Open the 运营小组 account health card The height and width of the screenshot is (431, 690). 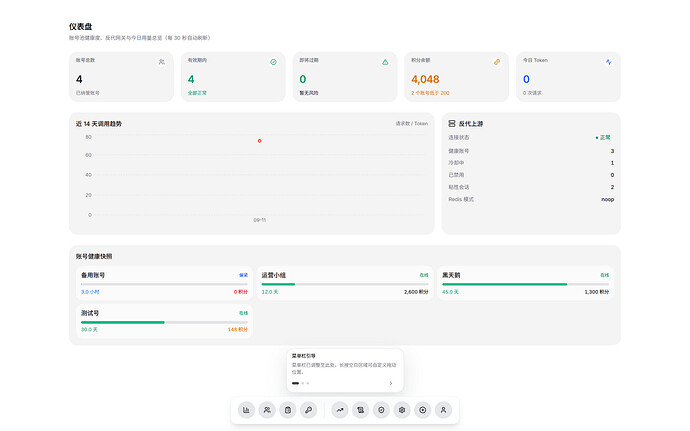(x=345, y=283)
